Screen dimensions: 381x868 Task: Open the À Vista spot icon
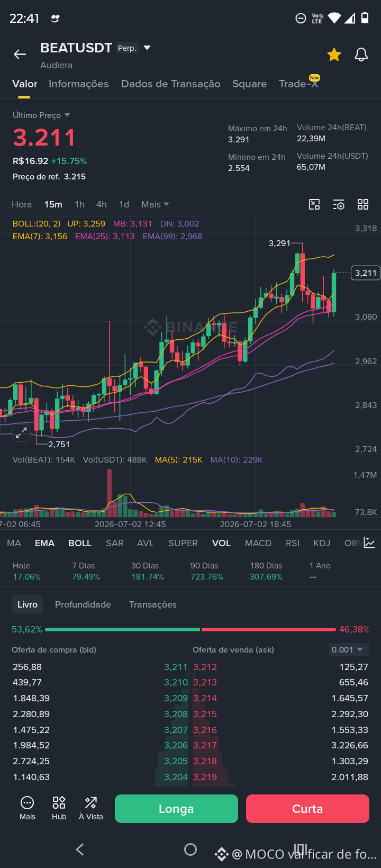click(x=91, y=808)
